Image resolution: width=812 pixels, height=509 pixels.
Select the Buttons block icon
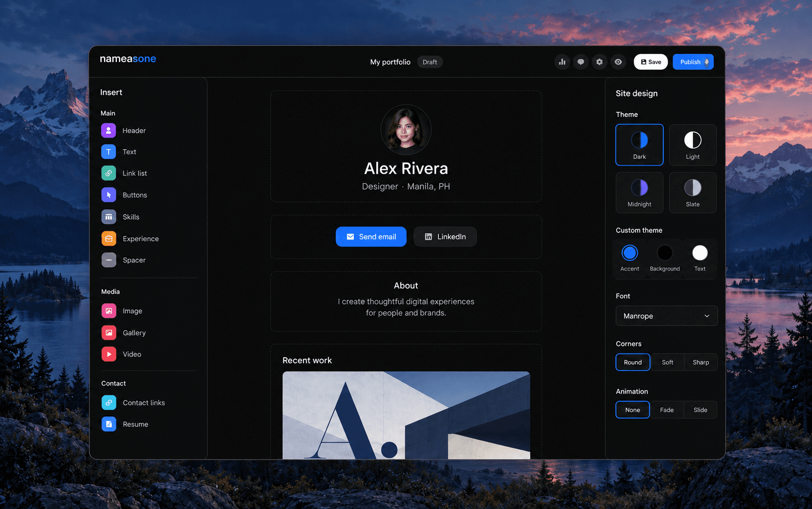[109, 195]
